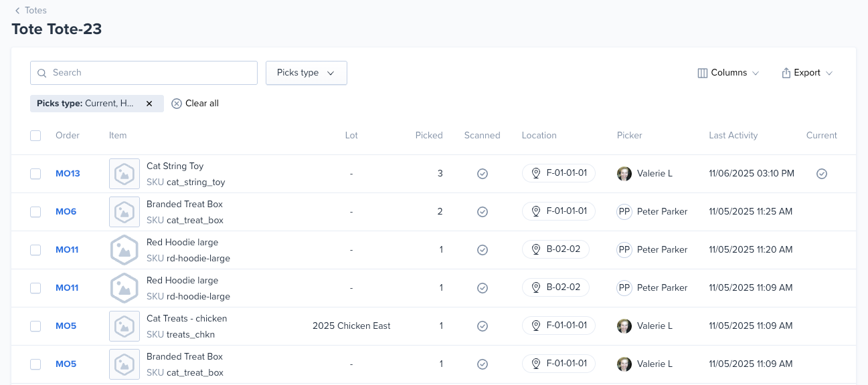
Task: Select the checkbox for order MO13
Action: [x=35, y=174]
